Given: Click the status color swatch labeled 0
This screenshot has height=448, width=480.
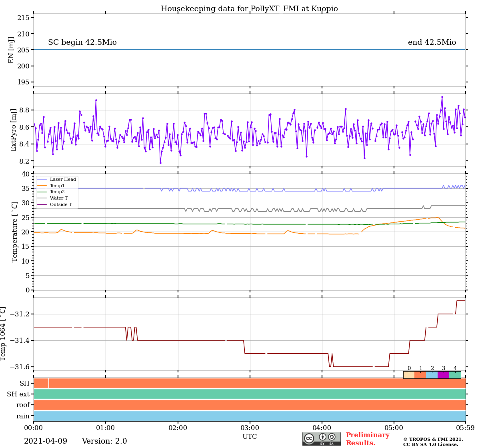Looking at the screenshot, I should 409,375.
